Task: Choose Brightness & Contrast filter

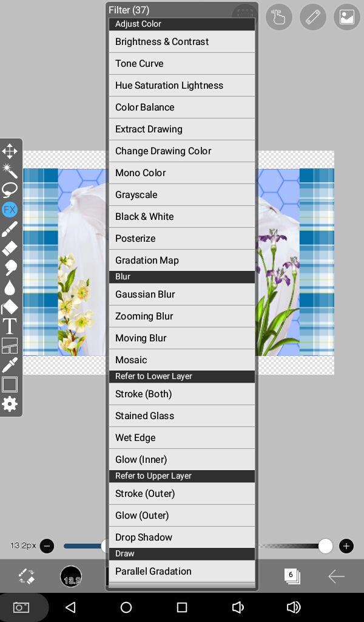Action: [182, 42]
